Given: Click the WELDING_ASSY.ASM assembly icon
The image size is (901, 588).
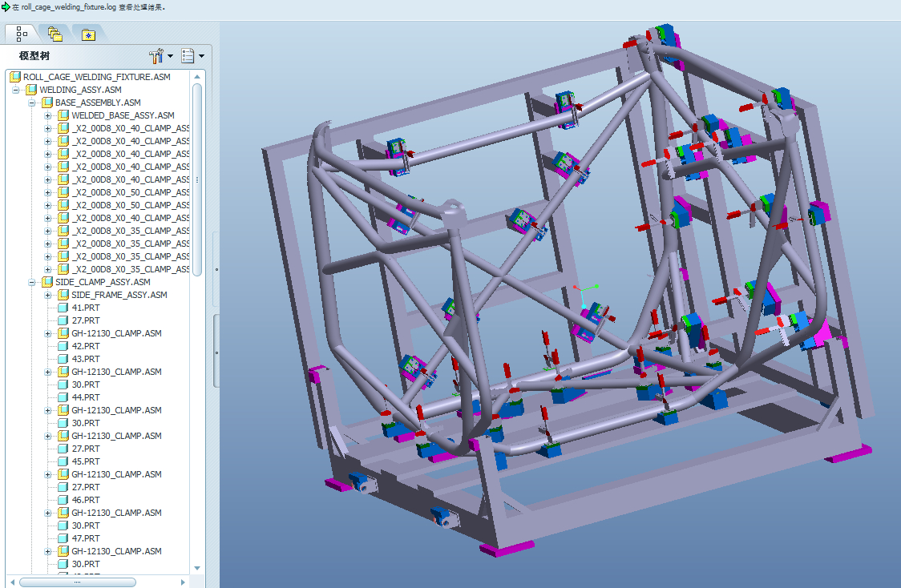Looking at the screenshot, I should tap(31, 90).
